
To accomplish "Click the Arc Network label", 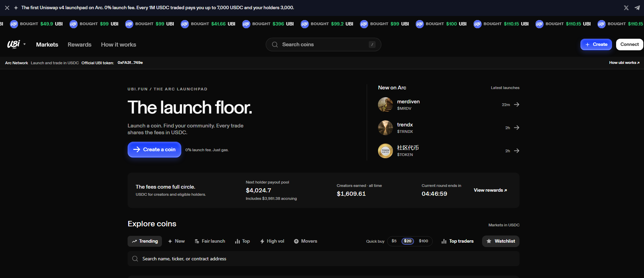I will click(x=16, y=63).
